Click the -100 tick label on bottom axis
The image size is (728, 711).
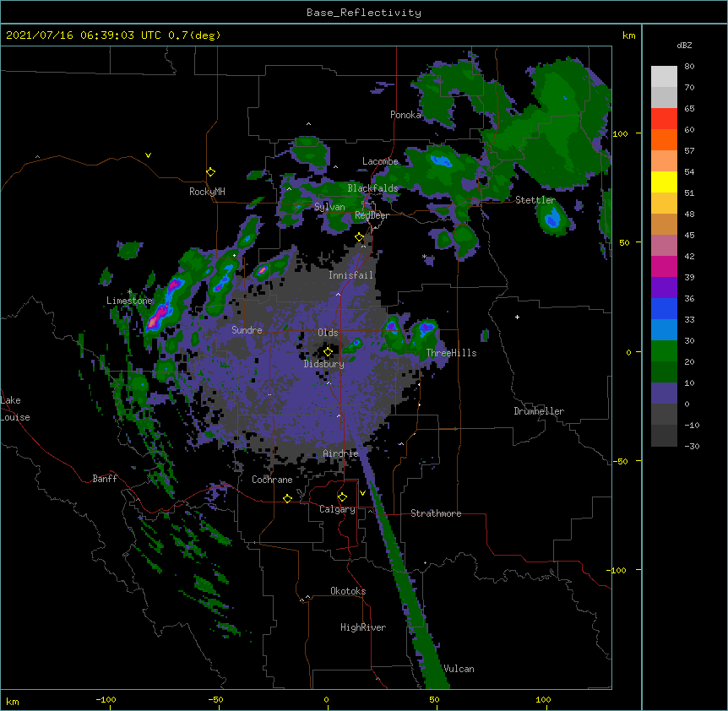106,699
